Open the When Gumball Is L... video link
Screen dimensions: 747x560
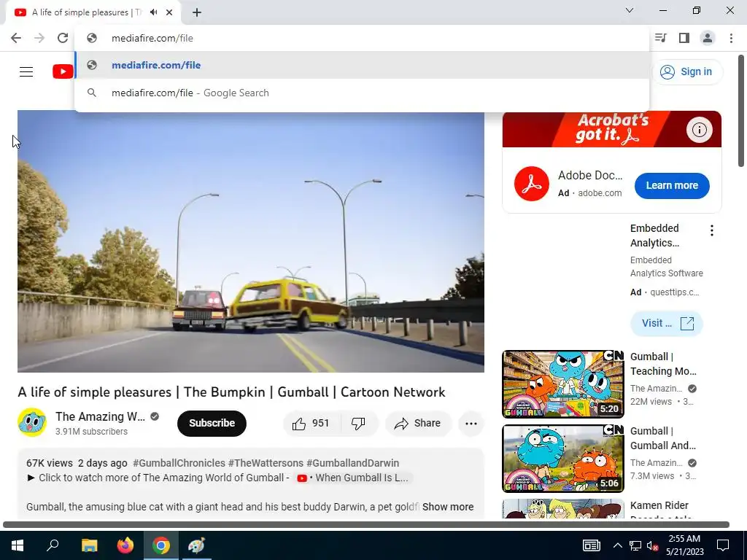352,478
